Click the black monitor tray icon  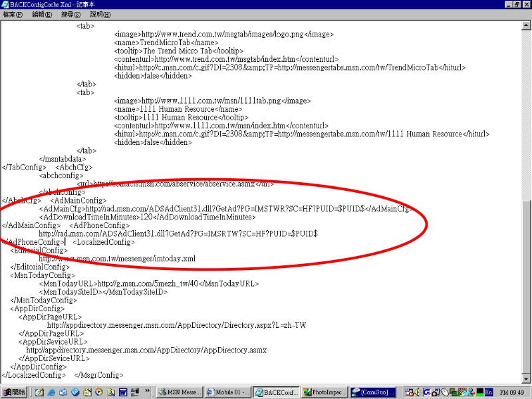(479, 392)
